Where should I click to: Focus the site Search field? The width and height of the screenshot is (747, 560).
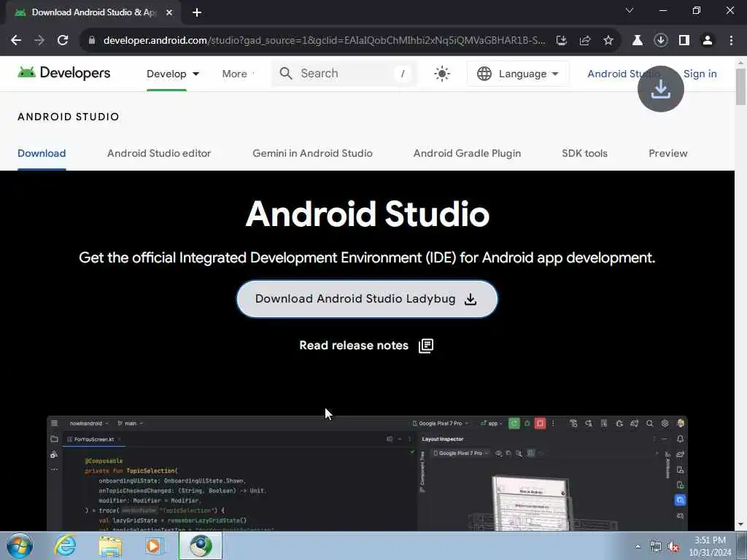click(x=344, y=74)
